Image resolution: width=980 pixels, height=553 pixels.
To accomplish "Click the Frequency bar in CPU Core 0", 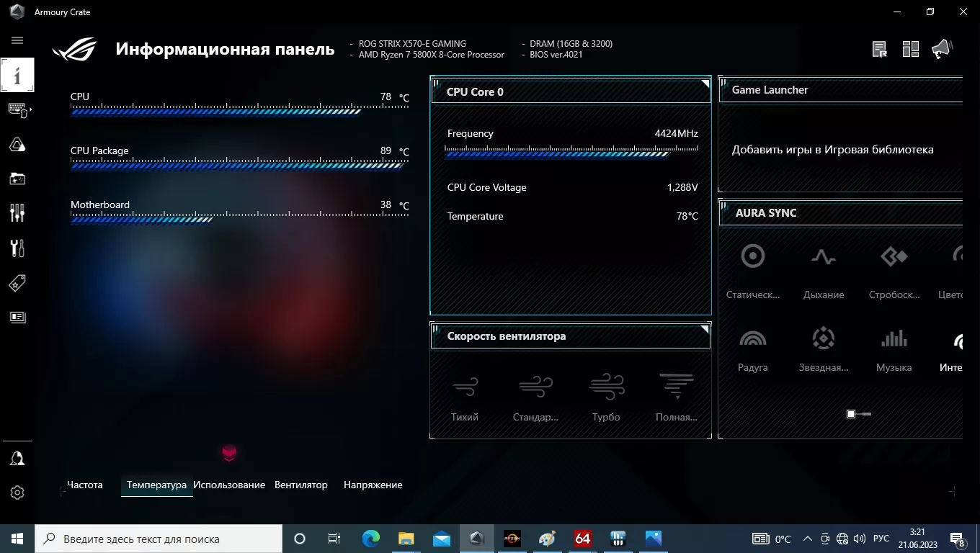I will tap(571, 151).
